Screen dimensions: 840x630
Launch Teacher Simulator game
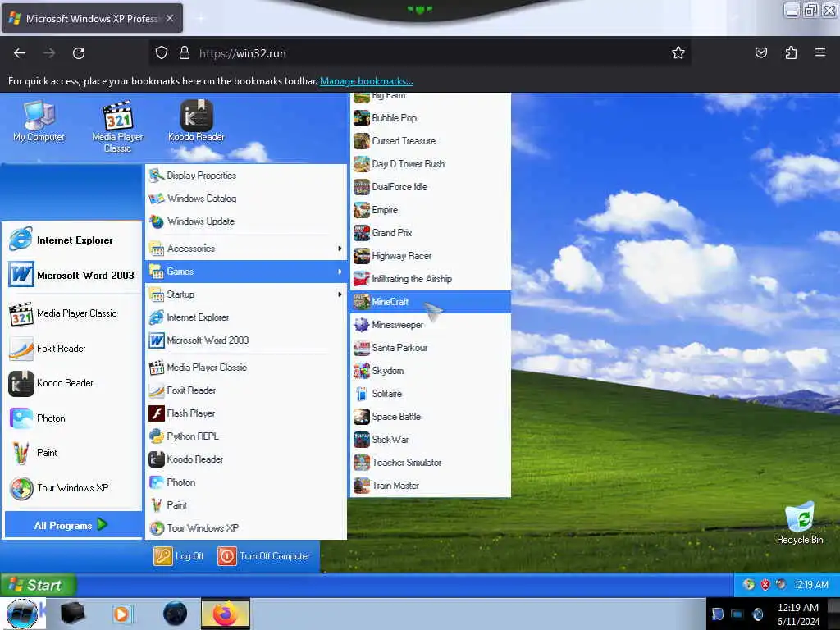[430, 463]
